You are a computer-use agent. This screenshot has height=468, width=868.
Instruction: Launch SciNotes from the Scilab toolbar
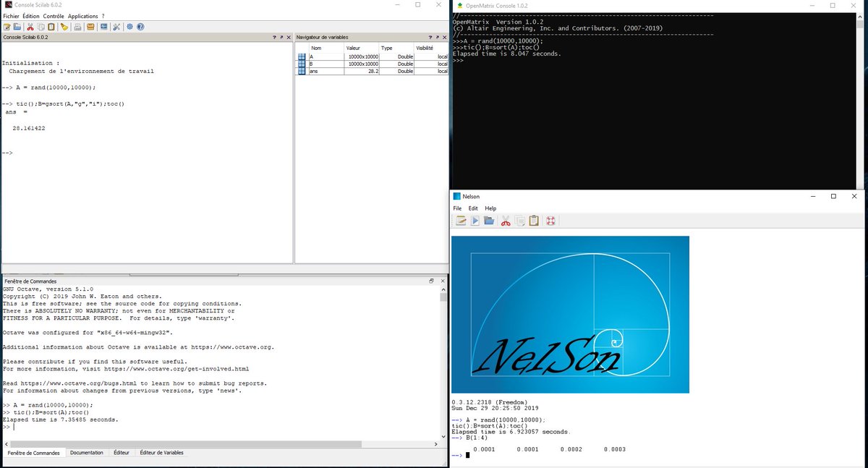click(7, 27)
